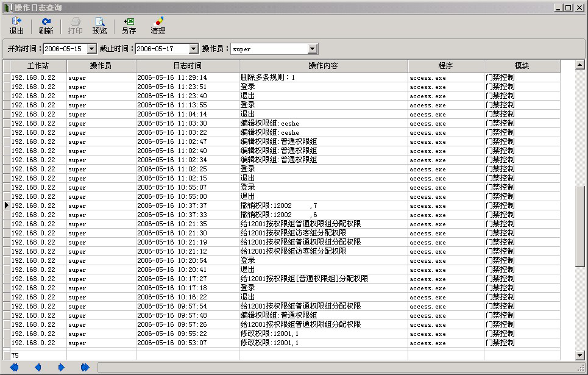Jump to first record navigation arrow
Image resolution: width=588 pixels, height=375 pixels.
click(14, 367)
